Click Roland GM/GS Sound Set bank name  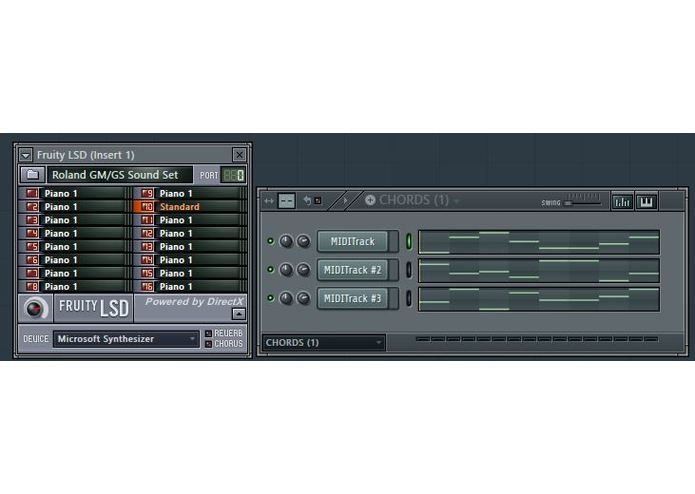pos(120,175)
